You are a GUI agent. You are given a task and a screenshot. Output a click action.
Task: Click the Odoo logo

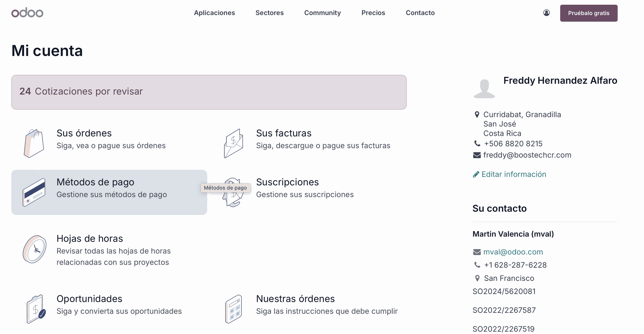pyautogui.click(x=27, y=13)
